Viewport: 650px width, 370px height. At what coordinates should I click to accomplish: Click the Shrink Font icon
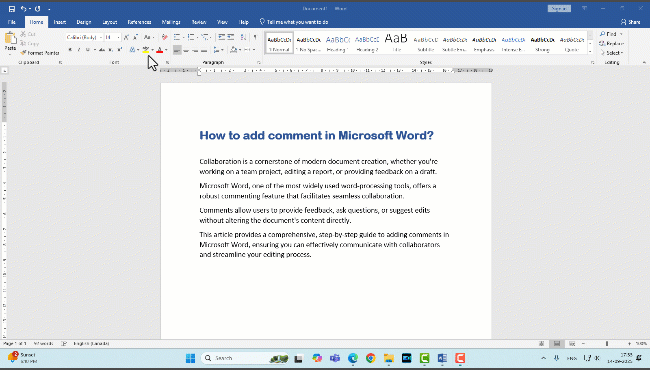(x=135, y=37)
